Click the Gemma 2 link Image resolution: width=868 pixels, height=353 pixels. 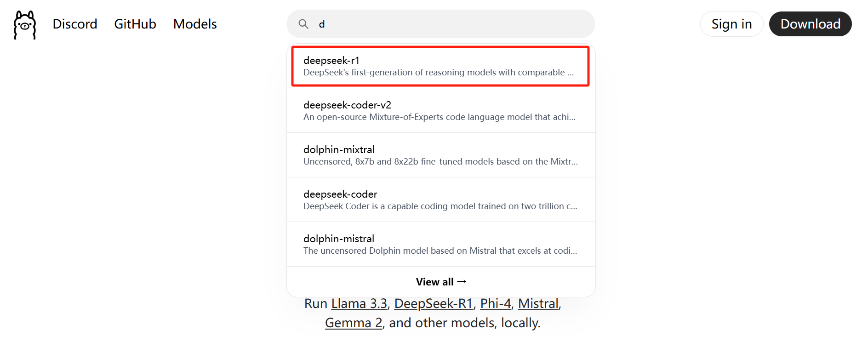(354, 323)
